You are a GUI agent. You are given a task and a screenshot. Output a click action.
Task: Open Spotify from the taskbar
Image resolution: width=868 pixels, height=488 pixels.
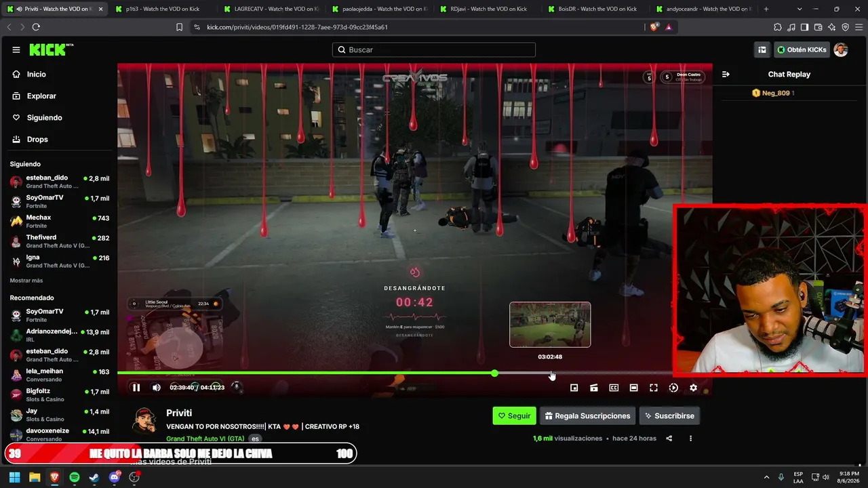click(75, 477)
